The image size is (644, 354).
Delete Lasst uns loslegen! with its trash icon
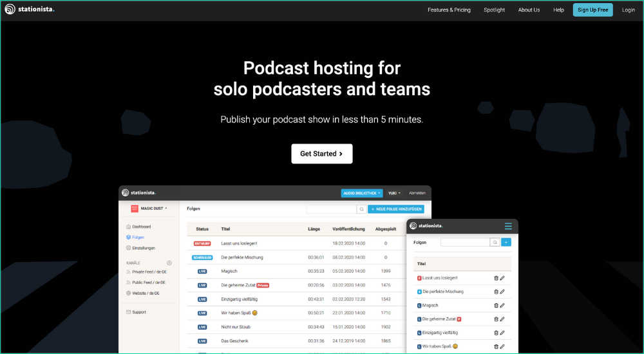[x=496, y=278]
